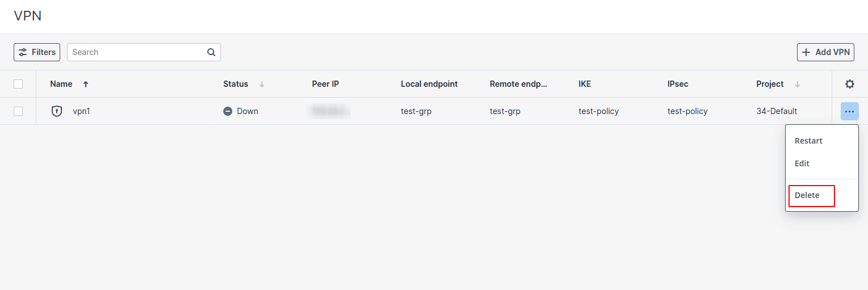The width and height of the screenshot is (868, 290).
Task: Open the table settings gear icon
Action: pos(849,84)
